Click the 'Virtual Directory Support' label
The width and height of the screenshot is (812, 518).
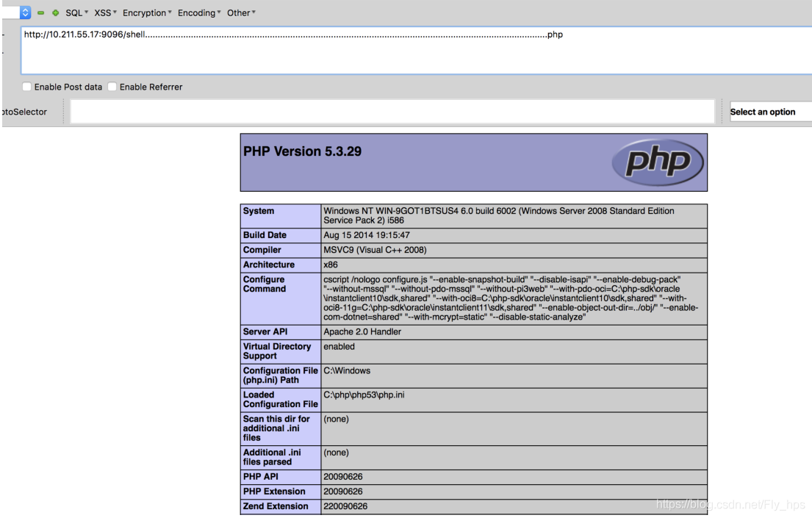click(281, 352)
